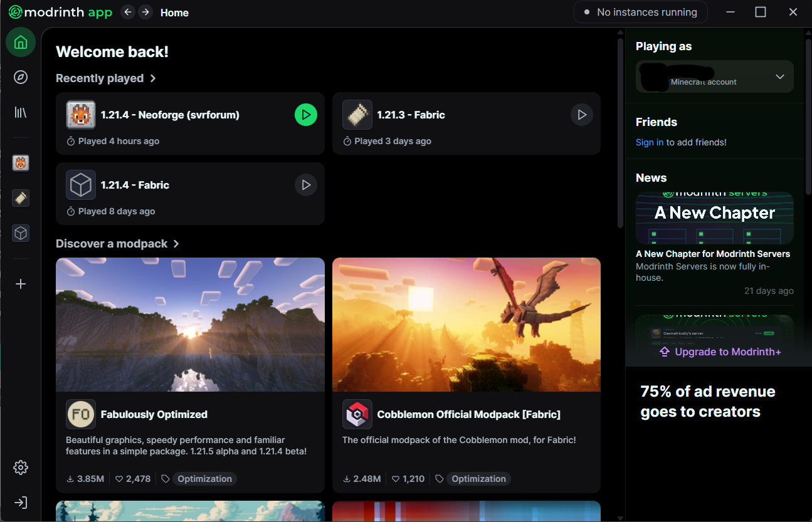
Task: Click 'Modrinth Servers is now fully in-house' summary
Action: (703, 272)
